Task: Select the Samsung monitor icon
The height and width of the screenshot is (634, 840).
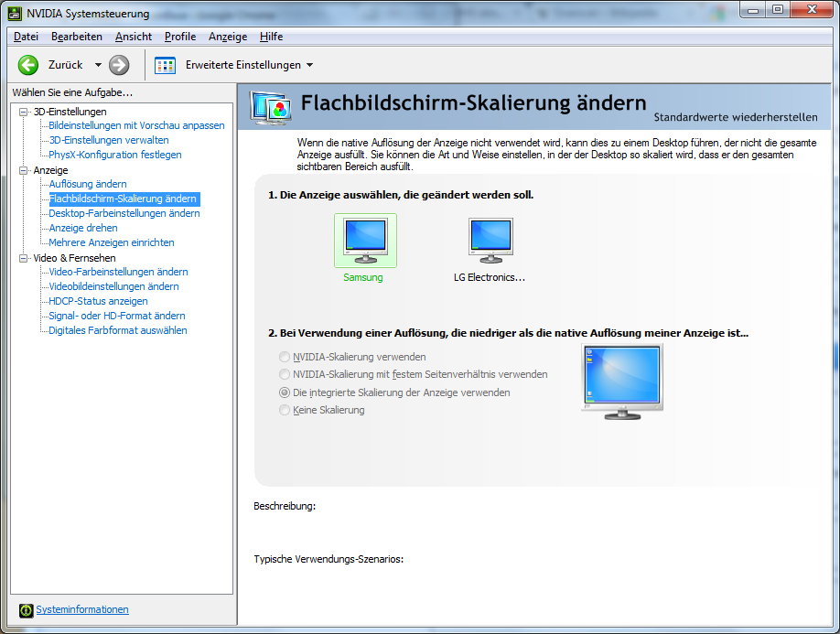Action: tap(365, 241)
